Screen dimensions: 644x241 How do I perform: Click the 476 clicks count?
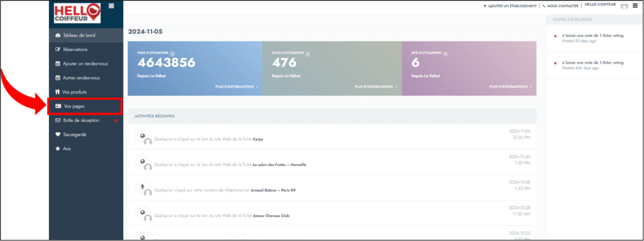pos(284,62)
